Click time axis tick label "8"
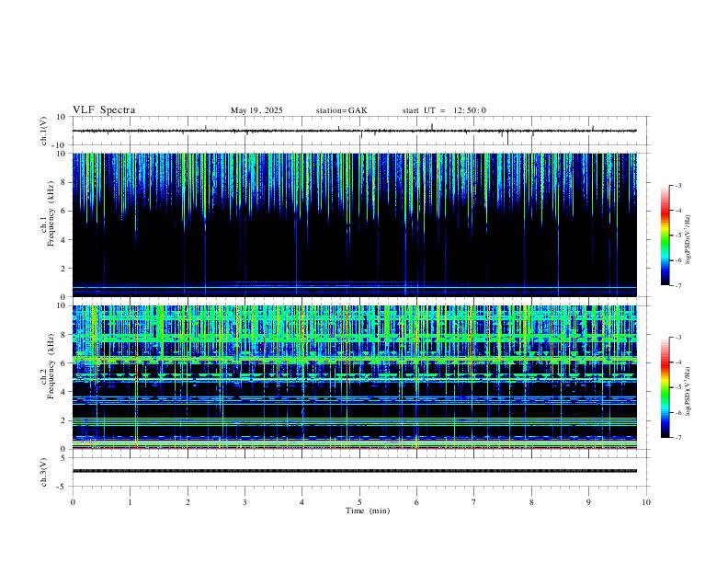This screenshot has height=563, width=728. pos(531,502)
